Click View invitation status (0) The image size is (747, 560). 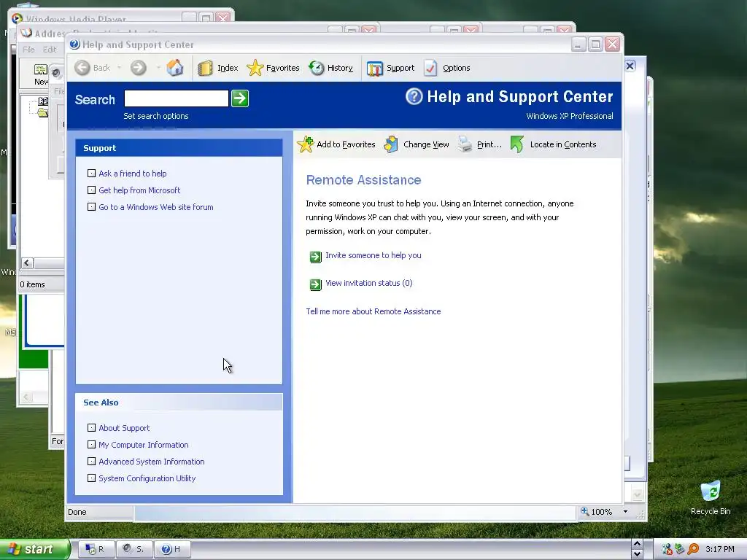pos(368,283)
